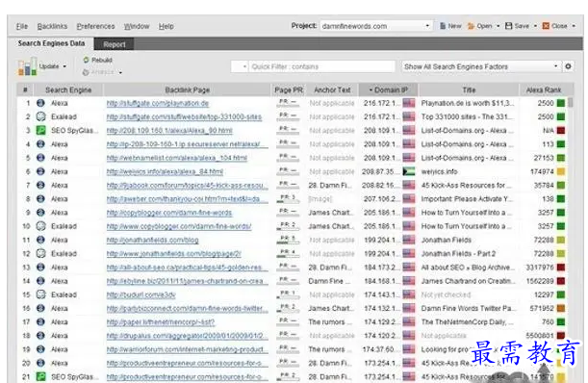This screenshot has height=383, width=588.
Task: Click the PR bar in row 12 jonathanfields
Action: click(288, 254)
